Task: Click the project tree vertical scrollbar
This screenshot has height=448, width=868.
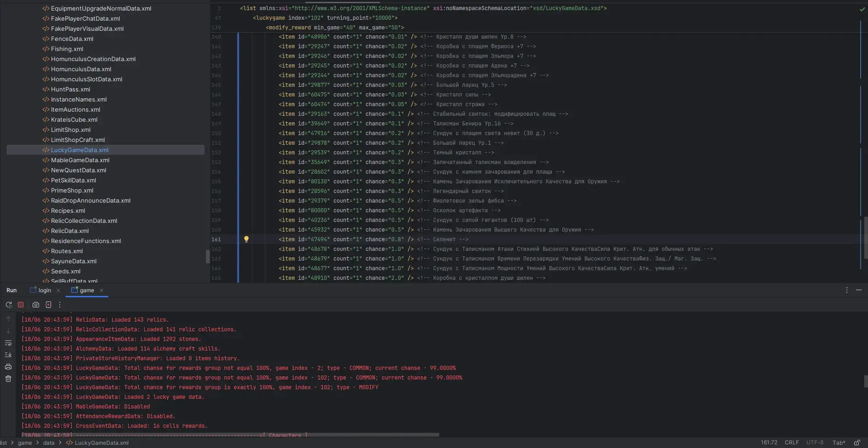Action: 208,256
